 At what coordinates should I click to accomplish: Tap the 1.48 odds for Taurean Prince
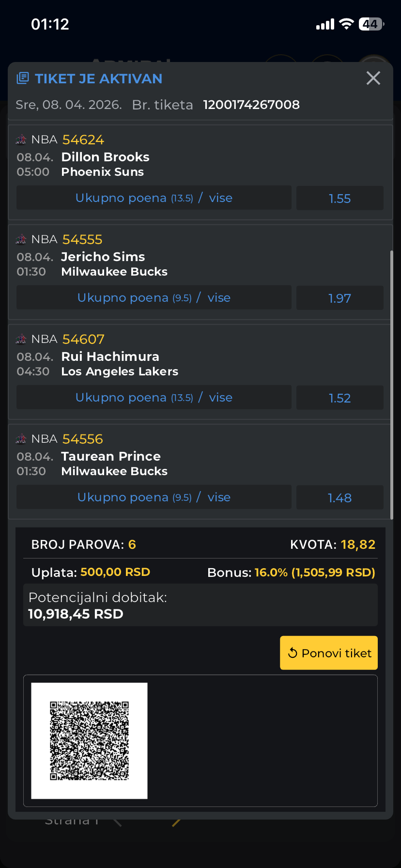click(339, 498)
